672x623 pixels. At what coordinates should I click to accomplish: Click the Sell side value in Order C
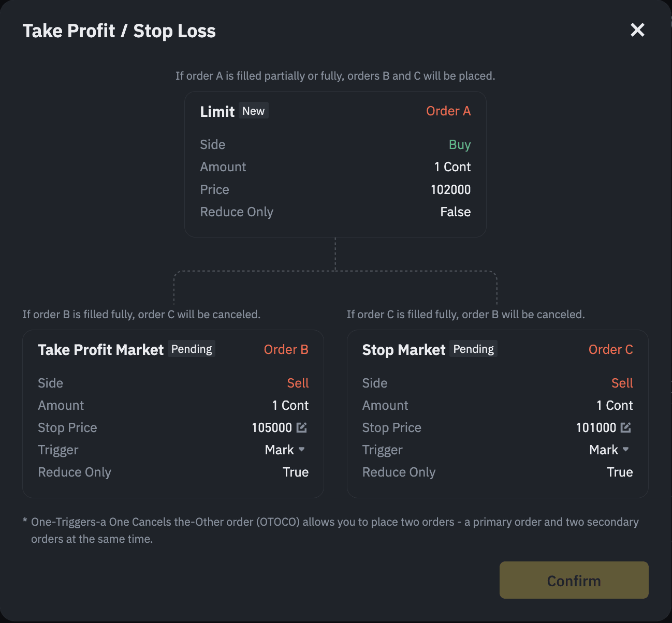pyautogui.click(x=622, y=383)
